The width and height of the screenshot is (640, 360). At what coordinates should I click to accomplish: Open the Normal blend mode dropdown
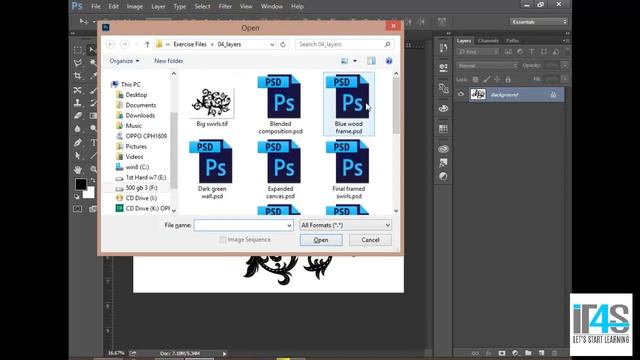[x=487, y=65]
